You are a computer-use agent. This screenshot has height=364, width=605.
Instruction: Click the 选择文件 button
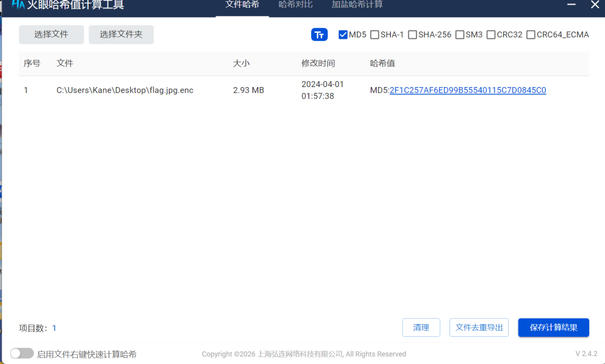tap(51, 34)
